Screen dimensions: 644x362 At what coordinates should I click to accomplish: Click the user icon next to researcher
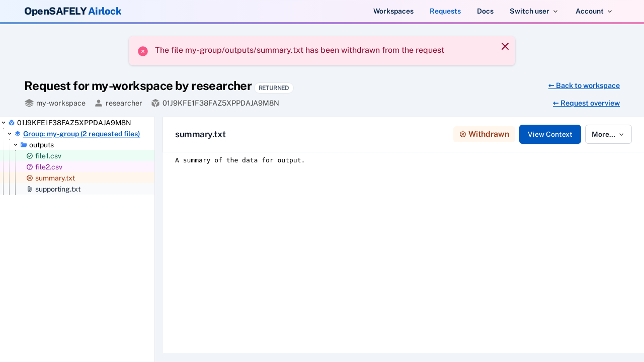coord(99,103)
